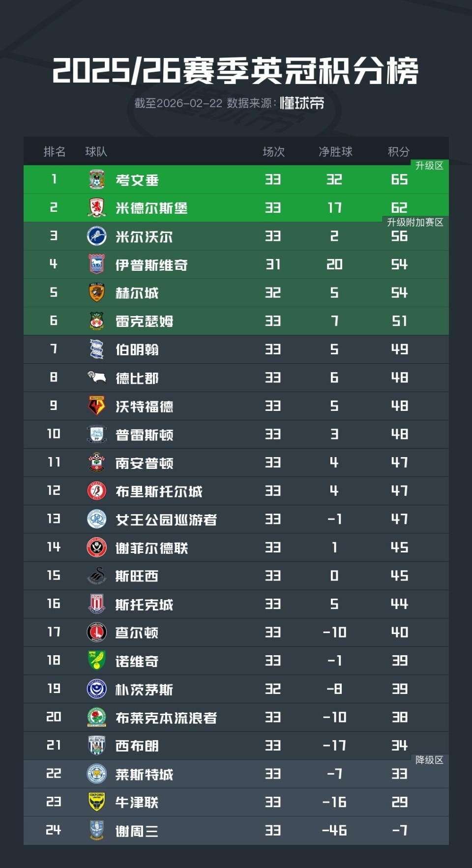
Task: Click team name 伊普斯维奇
Action: [151, 265]
